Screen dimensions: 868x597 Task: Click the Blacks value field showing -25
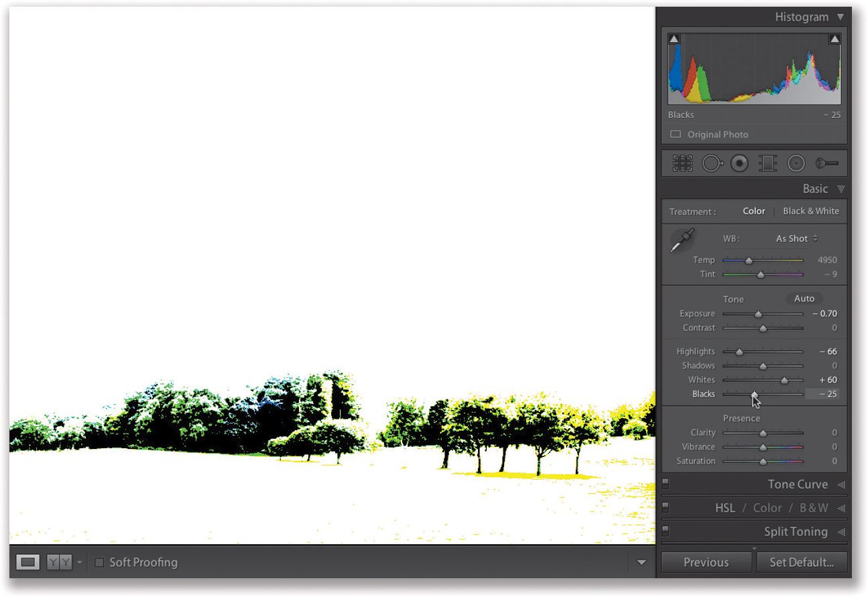click(822, 394)
